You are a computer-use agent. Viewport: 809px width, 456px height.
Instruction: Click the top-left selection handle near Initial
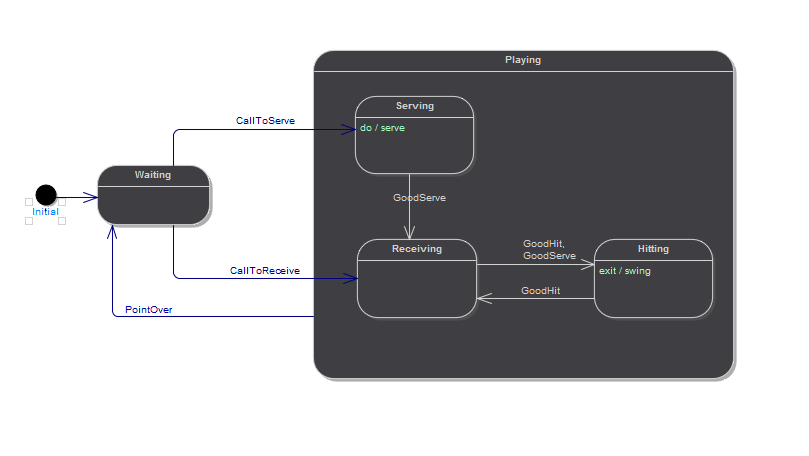pos(28,202)
